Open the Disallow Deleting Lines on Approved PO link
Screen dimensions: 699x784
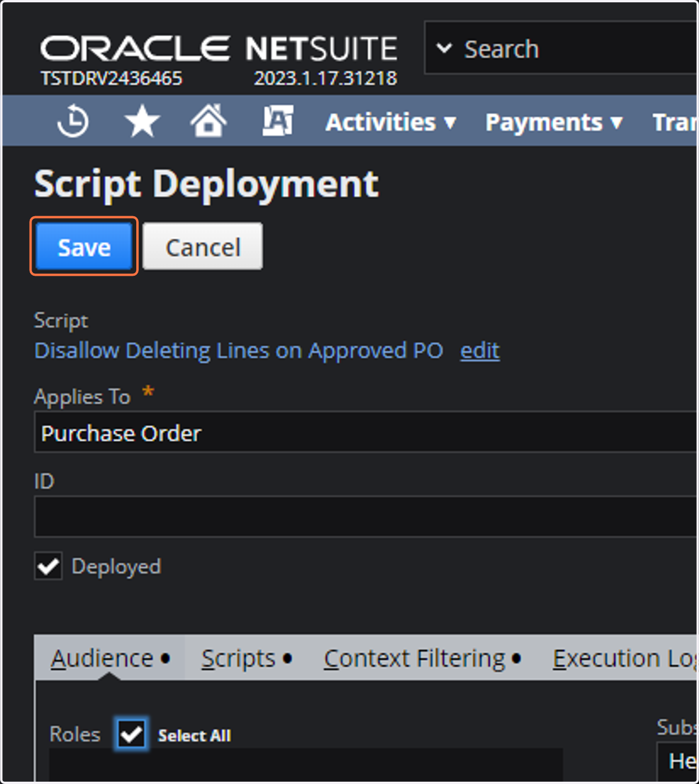[238, 351]
